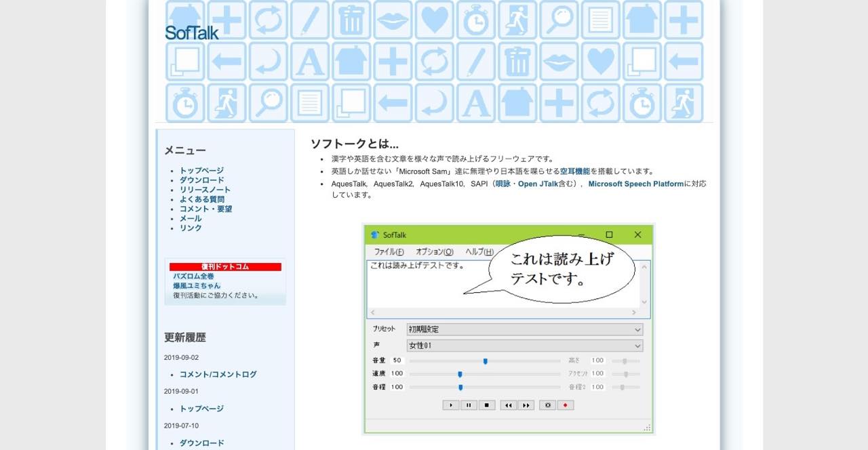Click the text area's scroll-right arrow
868x450 pixels.
pyautogui.click(x=634, y=312)
